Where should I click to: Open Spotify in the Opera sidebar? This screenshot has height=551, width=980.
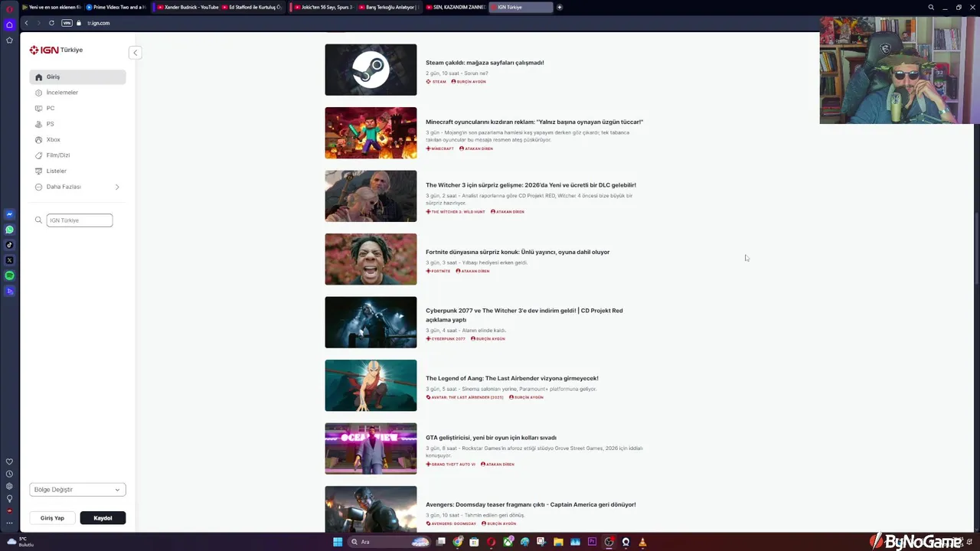point(9,275)
